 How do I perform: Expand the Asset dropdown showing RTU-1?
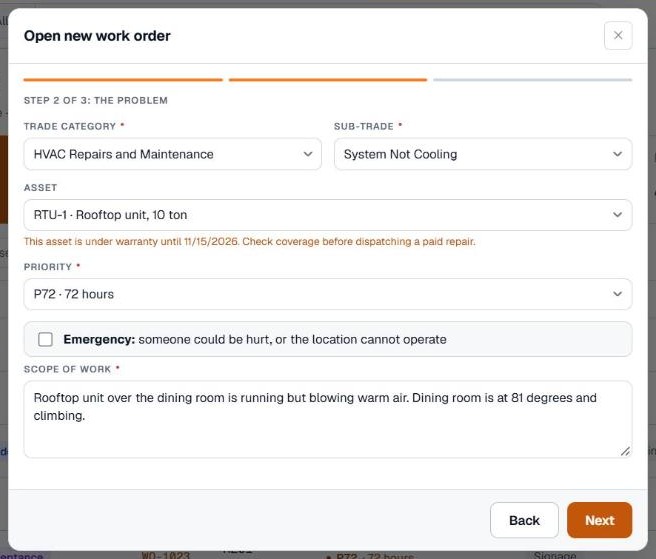click(328, 215)
